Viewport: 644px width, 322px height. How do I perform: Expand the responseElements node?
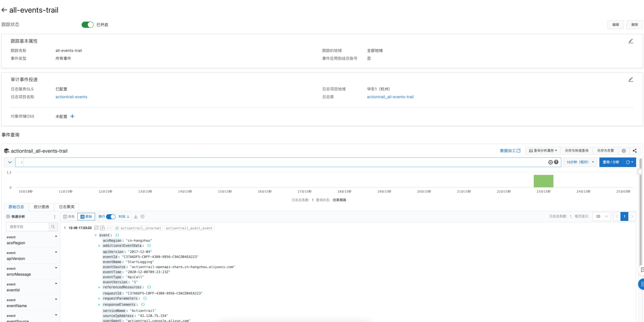tap(99, 305)
